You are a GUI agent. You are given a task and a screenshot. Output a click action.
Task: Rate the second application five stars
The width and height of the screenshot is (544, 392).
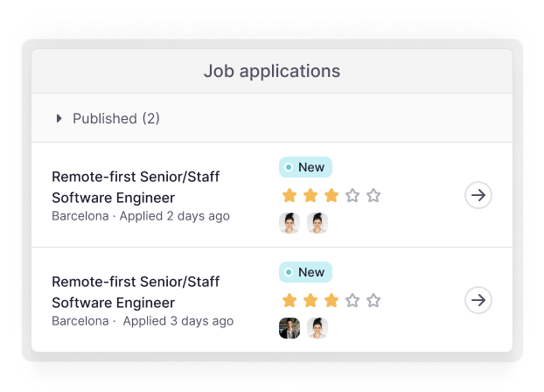[373, 300]
